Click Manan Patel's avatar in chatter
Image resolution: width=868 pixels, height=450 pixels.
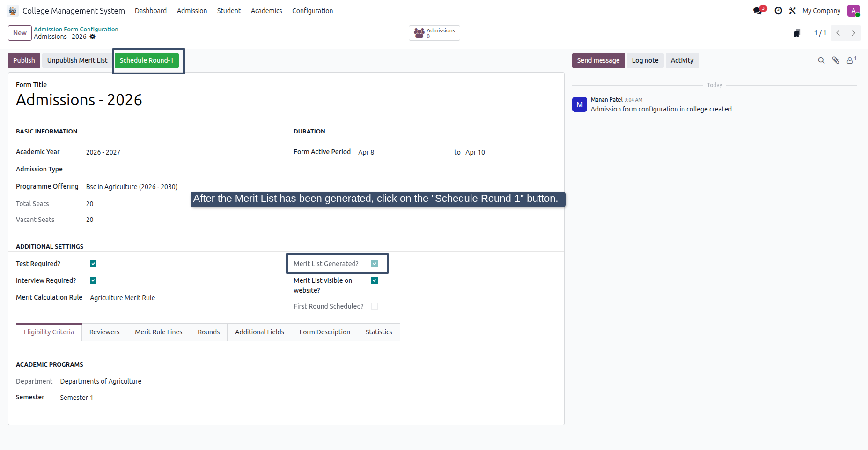point(580,104)
